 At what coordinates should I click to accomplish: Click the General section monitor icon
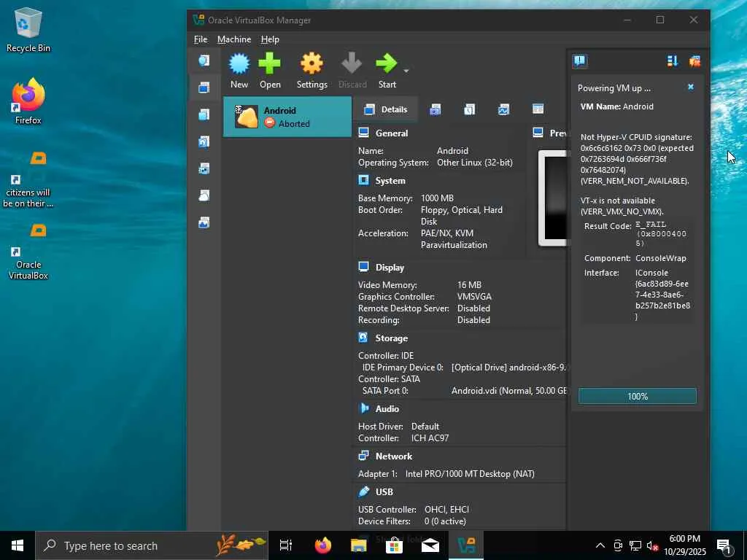[363, 133]
